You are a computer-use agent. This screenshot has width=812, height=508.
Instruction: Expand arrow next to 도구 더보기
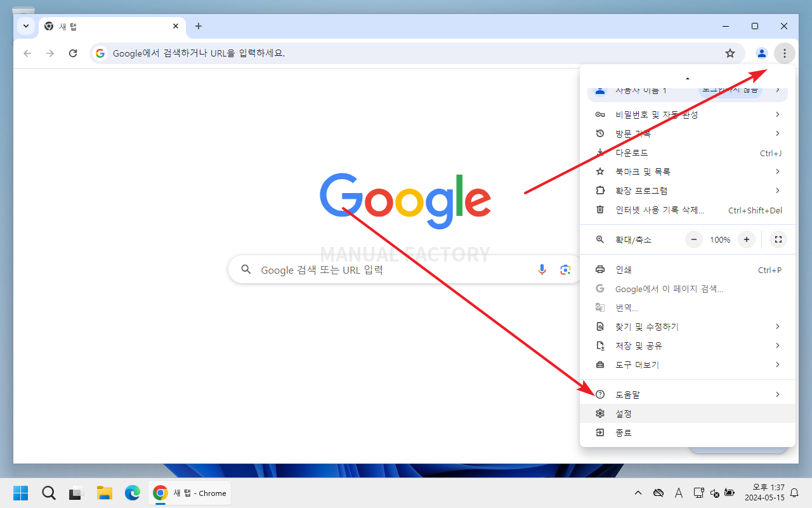(778, 364)
